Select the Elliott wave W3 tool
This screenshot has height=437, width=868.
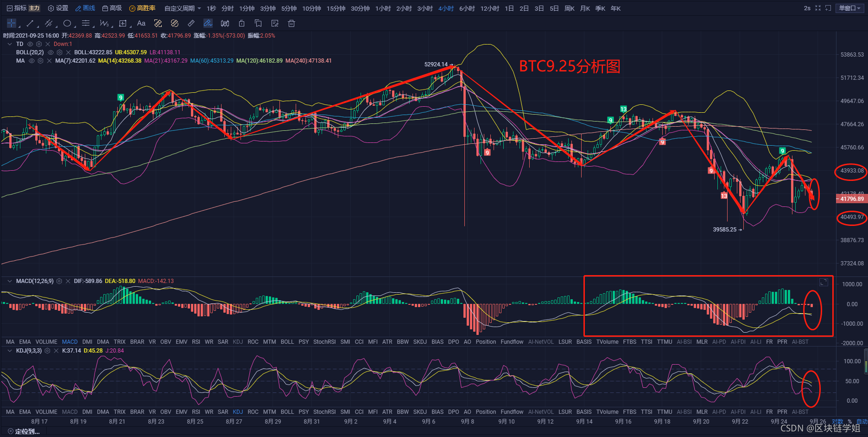(x=104, y=23)
